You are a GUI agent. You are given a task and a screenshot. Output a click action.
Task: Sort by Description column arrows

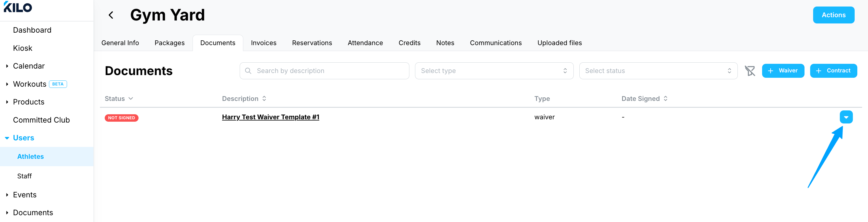[264, 99]
